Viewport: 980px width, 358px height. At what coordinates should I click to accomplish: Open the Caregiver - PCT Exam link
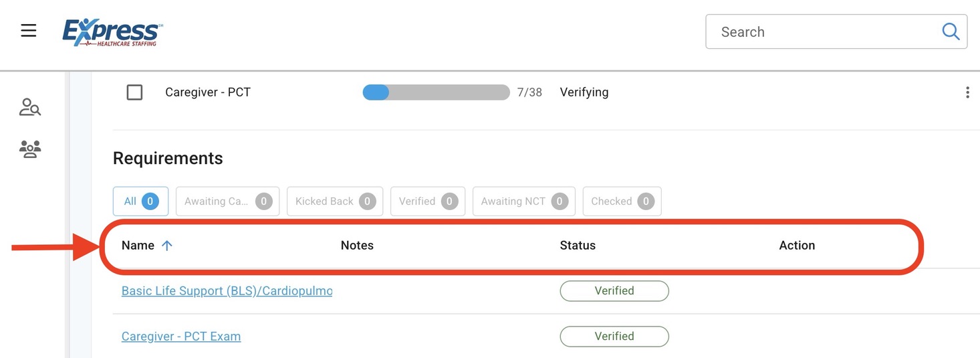(181, 337)
